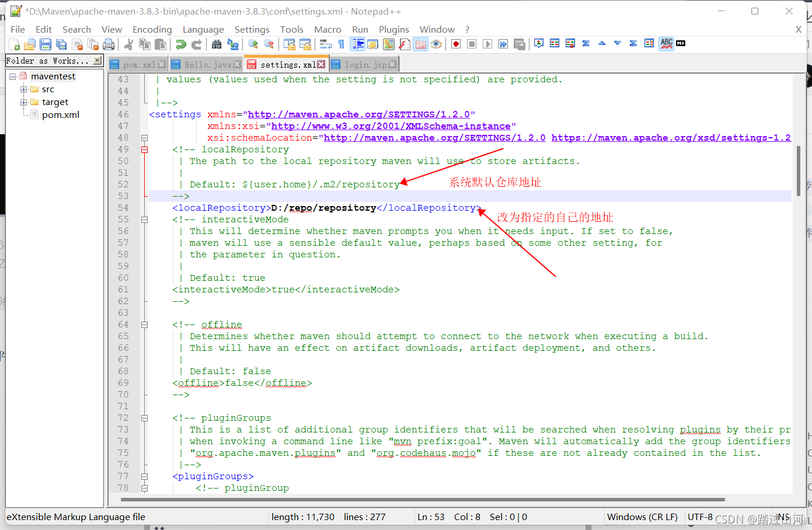
Task: Switch to the Hello.java tab
Action: click(206, 65)
